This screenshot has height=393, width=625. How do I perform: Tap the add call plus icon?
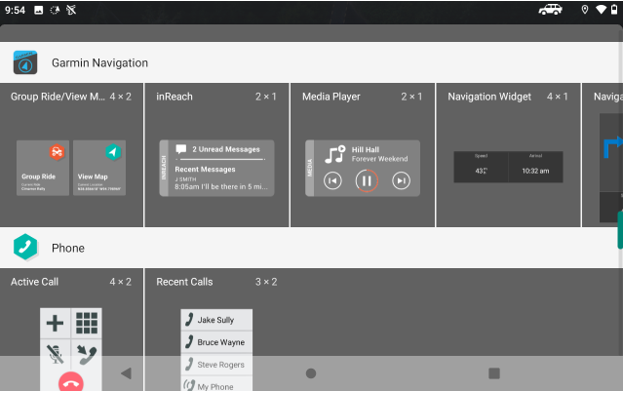[x=55, y=323]
